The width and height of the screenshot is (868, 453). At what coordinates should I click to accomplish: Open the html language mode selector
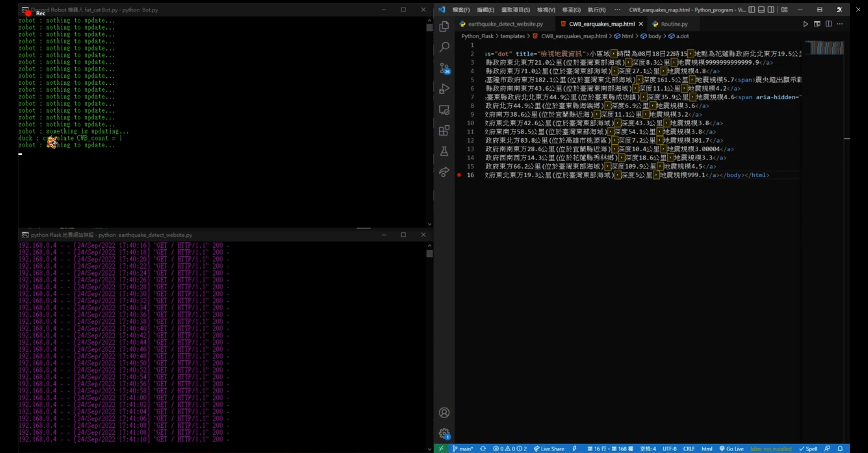click(x=707, y=449)
